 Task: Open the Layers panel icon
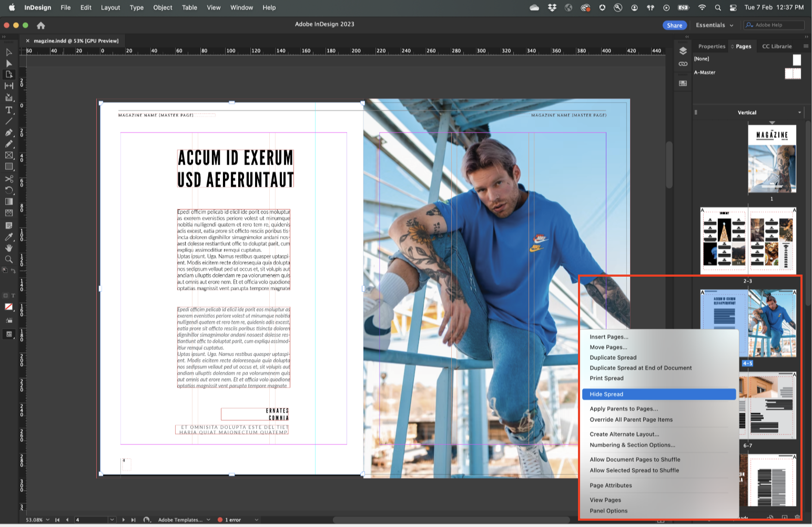(x=683, y=51)
